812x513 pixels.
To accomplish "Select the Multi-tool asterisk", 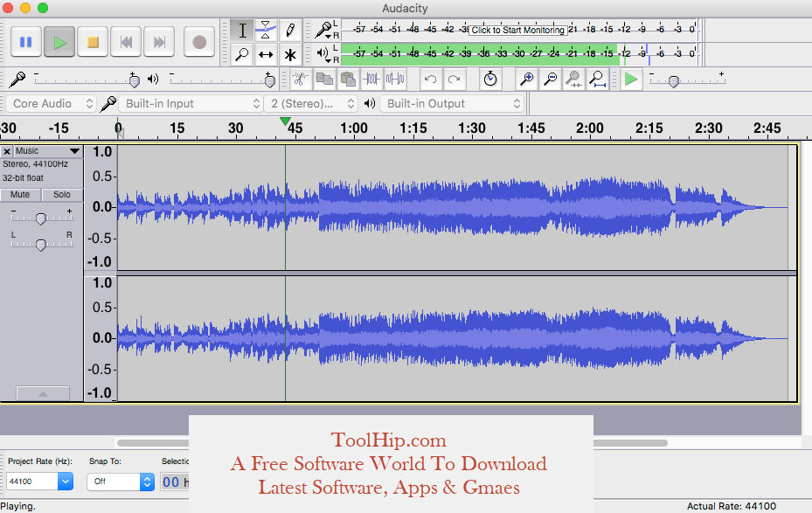I will 290,54.
